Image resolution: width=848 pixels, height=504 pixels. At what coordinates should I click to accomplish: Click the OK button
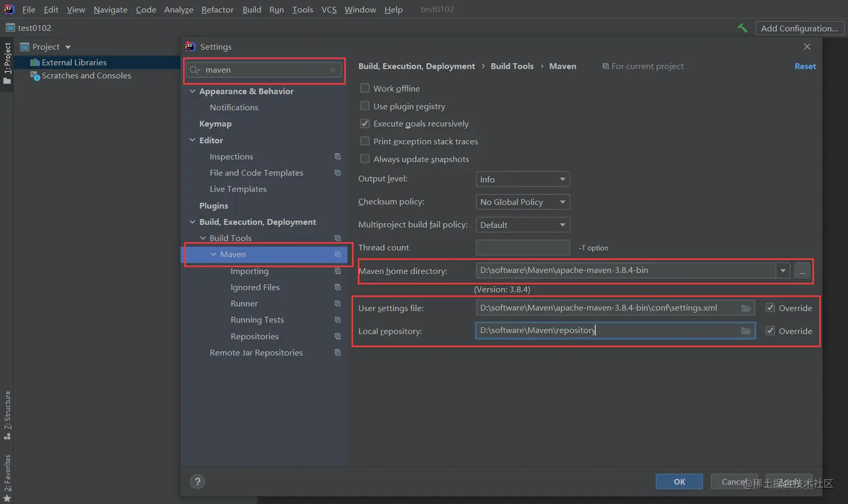coord(679,482)
